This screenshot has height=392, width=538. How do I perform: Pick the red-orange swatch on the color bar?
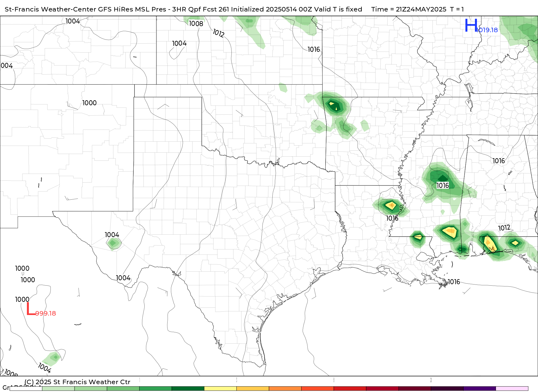tap(318, 389)
